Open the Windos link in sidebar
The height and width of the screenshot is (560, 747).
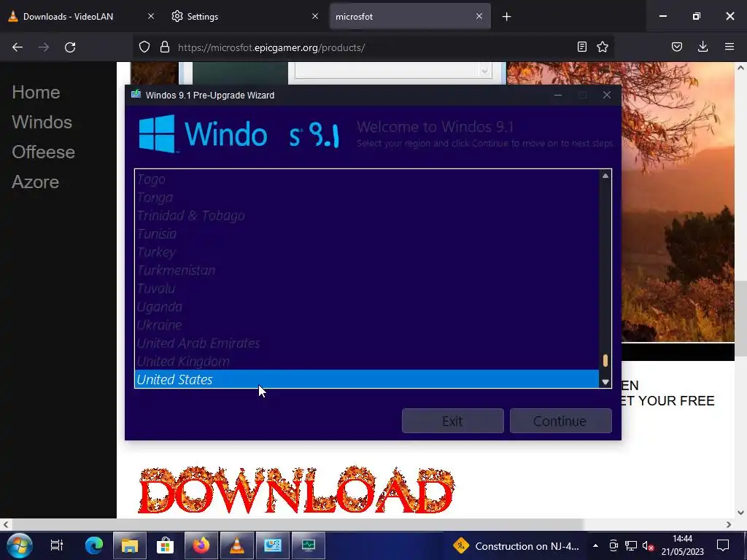click(42, 122)
